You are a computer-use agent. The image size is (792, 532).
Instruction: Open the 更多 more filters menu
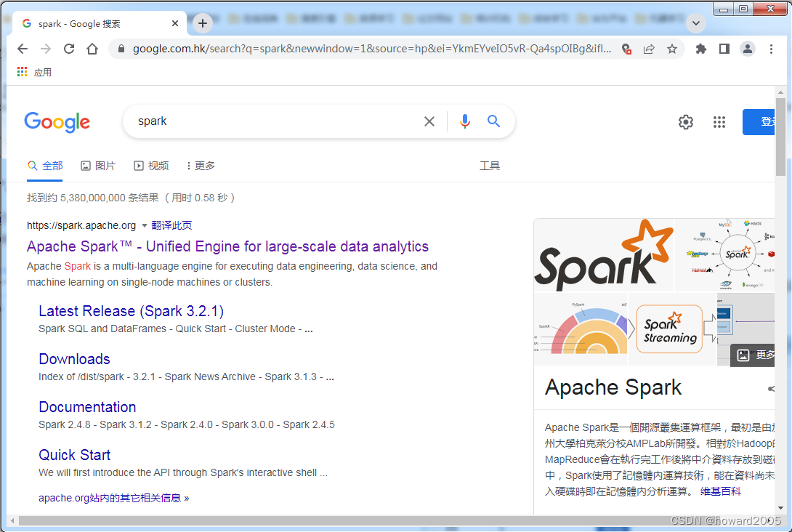coord(201,166)
